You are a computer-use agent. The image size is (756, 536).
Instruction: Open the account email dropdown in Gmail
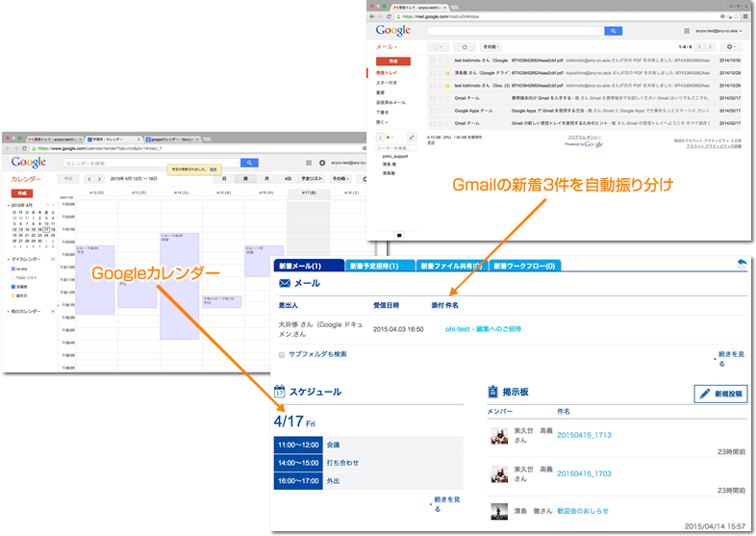pos(718,31)
